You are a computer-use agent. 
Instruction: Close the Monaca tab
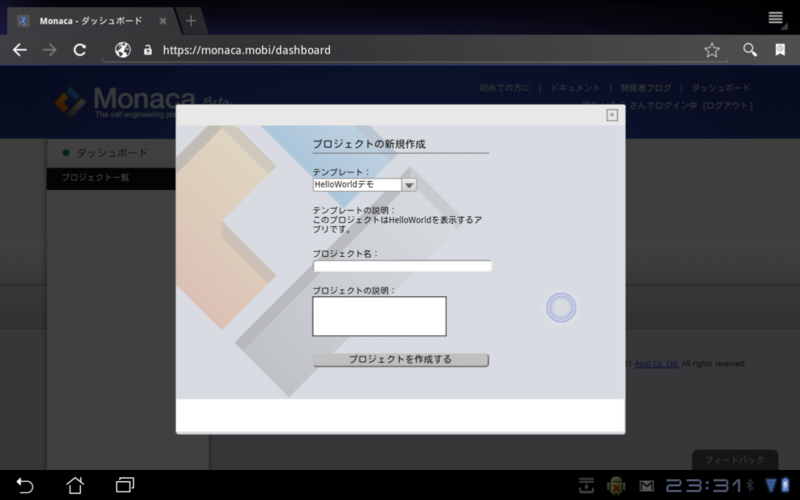click(x=163, y=21)
